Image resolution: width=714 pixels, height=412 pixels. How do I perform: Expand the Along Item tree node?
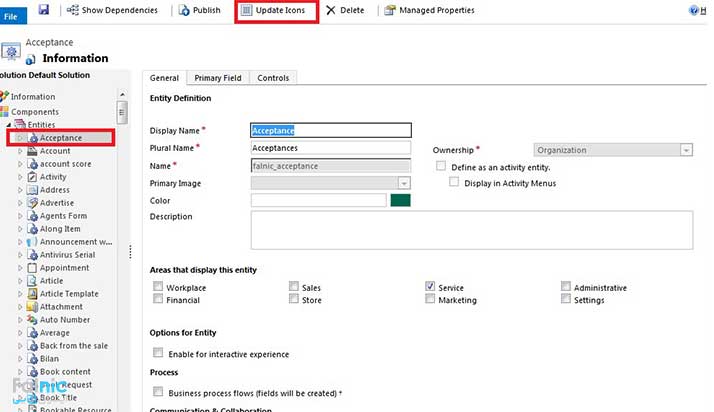[20, 229]
